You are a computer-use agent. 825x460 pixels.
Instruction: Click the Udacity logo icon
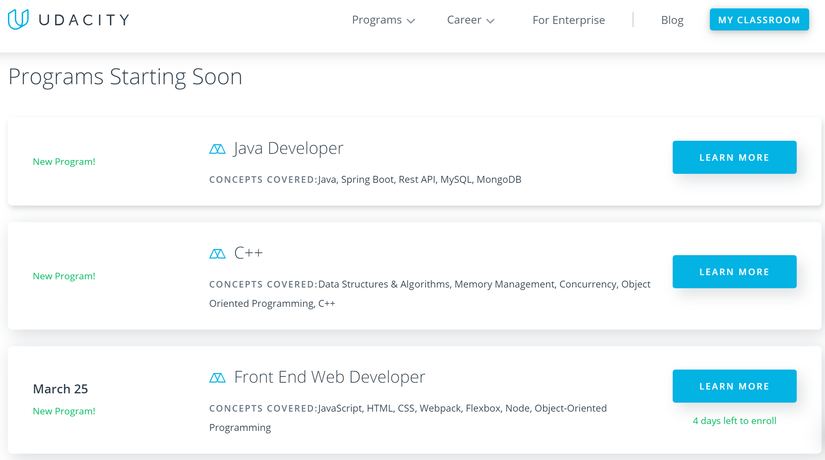point(18,19)
